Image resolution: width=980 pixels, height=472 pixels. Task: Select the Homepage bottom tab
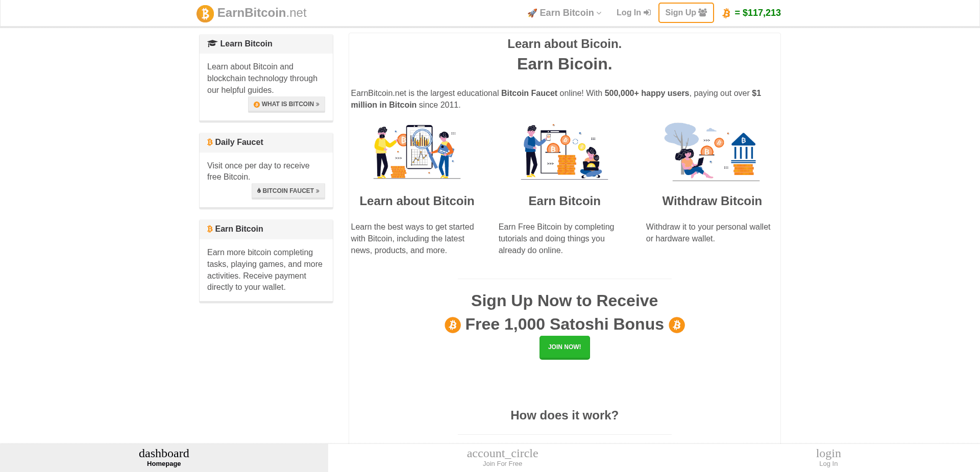pyautogui.click(x=164, y=458)
